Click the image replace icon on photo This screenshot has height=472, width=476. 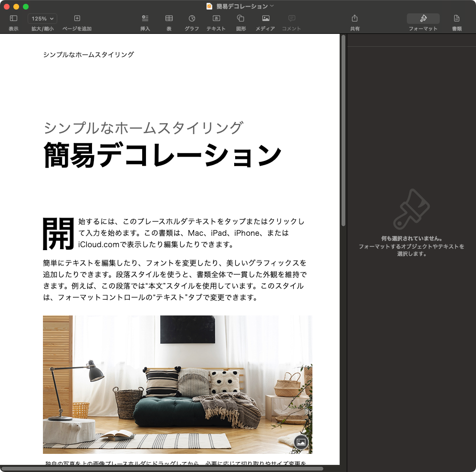(x=300, y=442)
